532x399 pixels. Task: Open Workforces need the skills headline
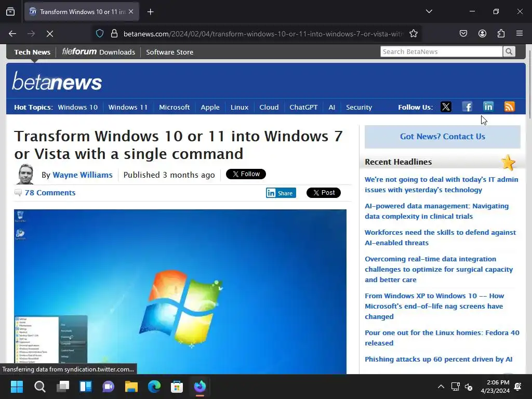(440, 237)
